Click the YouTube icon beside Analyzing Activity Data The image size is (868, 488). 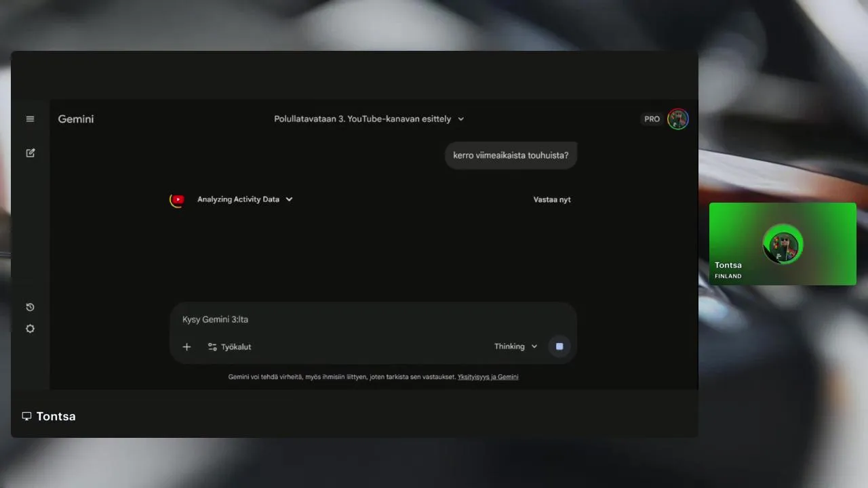click(178, 199)
